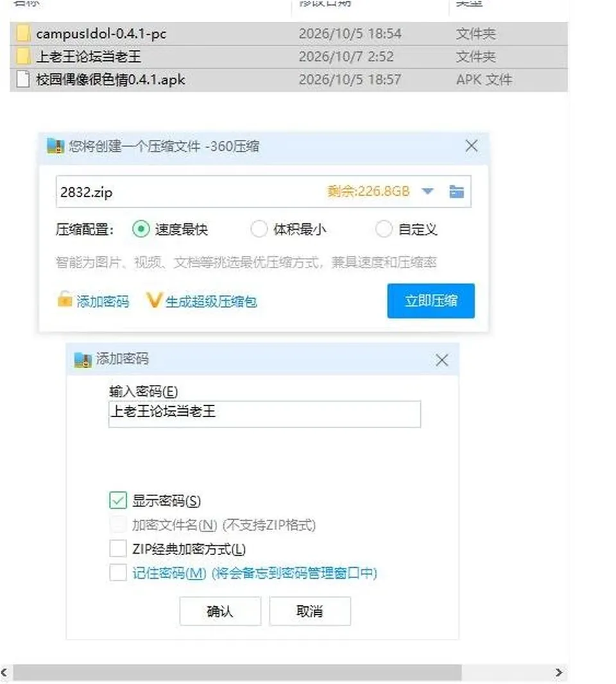Click the 360压缩 icon in the compression dialog title
The width and height of the screenshot is (616, 684).
(x=55, y=146)
